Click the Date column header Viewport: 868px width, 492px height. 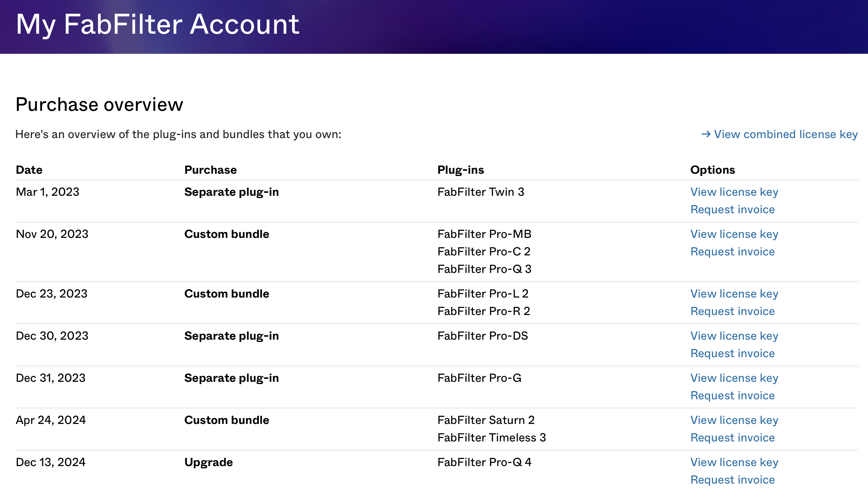coord(29,170)
